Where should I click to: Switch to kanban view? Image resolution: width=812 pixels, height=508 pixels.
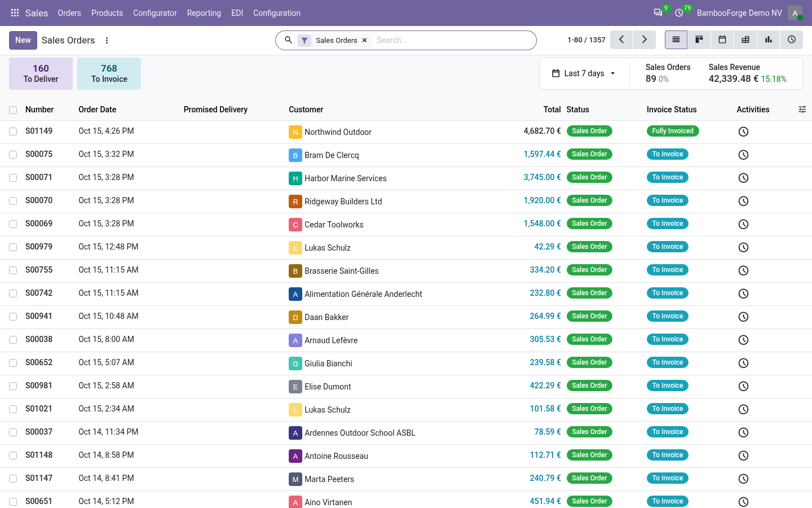699,40
